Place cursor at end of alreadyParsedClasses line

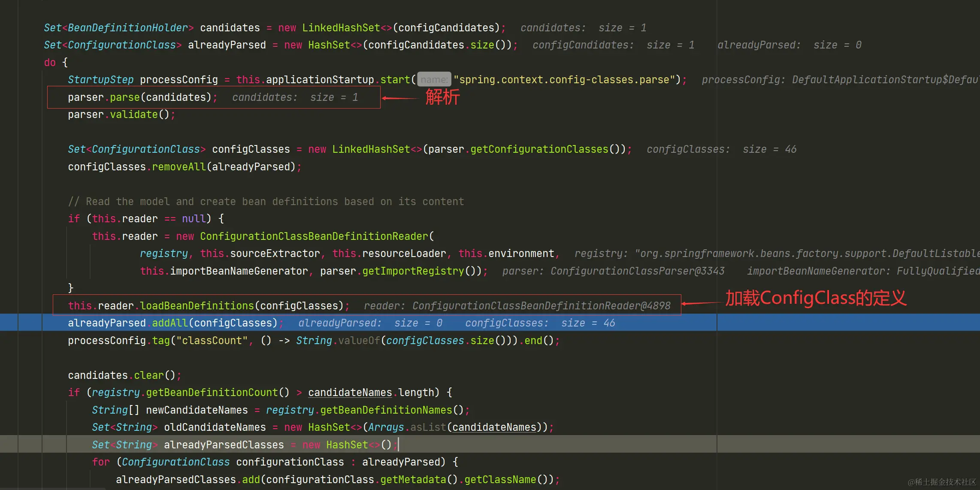click(398, 445)
